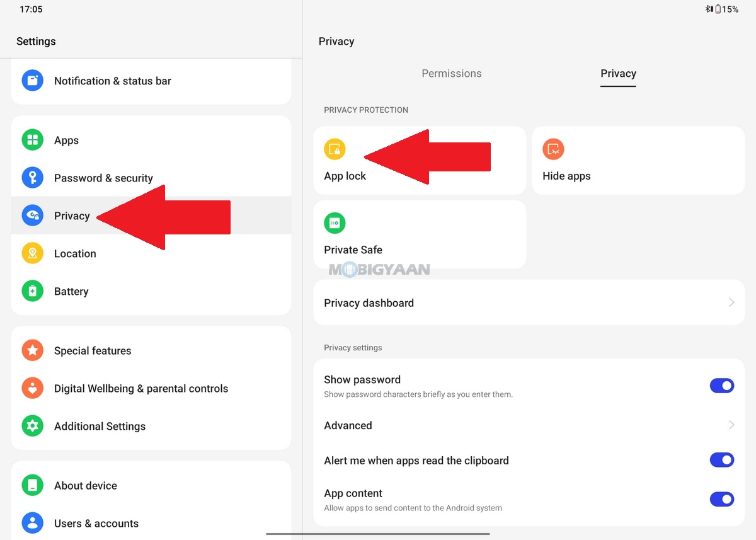The height and width of the screenshot is (540, 756).
Task: Open the Hide apps orange icon
Action: coord(553,149)
